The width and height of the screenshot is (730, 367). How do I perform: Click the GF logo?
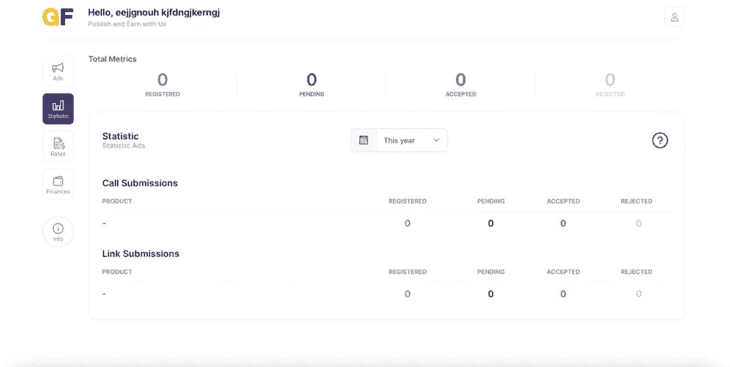click(x=58, y=17)
